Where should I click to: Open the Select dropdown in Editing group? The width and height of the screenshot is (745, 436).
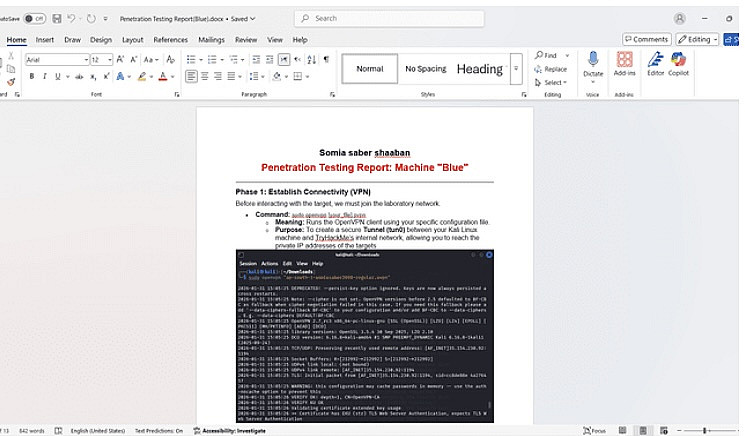pos(551,83)
